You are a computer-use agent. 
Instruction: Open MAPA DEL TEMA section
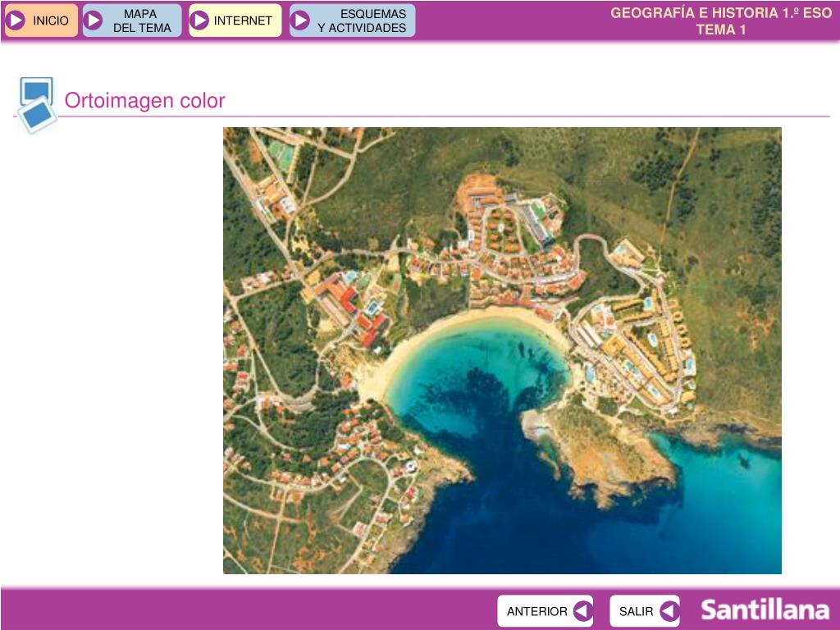click(x=132, y=21)
